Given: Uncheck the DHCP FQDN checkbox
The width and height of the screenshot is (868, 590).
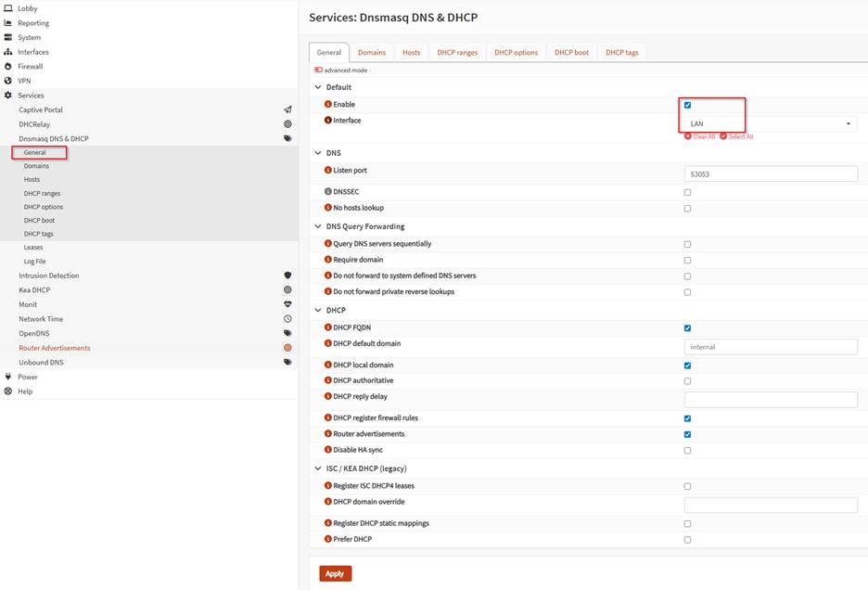Looking at the screenshot, I should pos(687,328).
